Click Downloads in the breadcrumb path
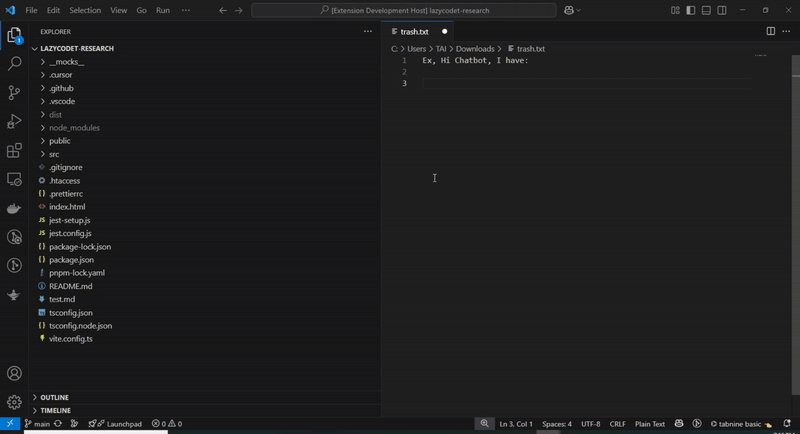 (x=475, y=49)
